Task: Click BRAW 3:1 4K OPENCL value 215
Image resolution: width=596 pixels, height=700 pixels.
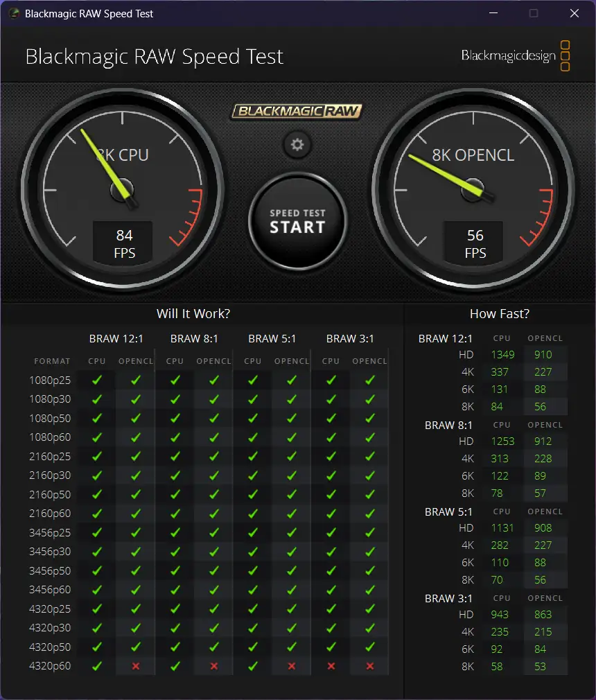Action: (543, 631)
